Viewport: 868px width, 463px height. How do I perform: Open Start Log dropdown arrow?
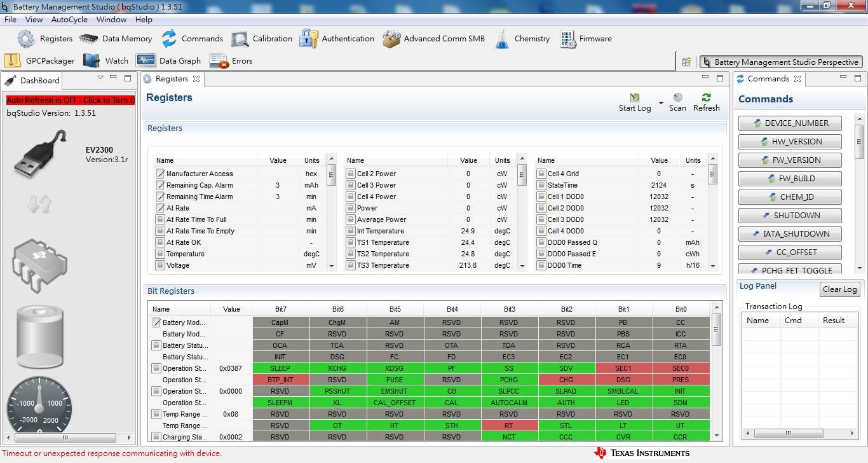661,102
